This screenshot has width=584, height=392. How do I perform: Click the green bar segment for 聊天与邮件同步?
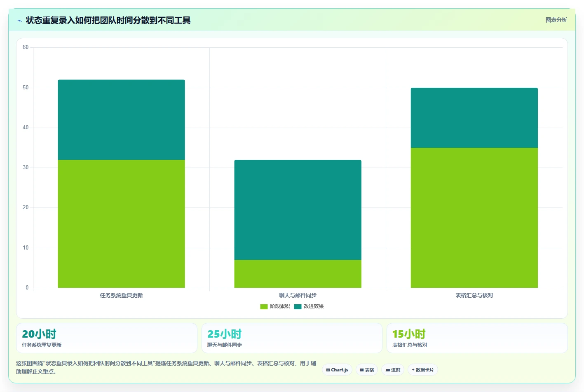[298, 274]
